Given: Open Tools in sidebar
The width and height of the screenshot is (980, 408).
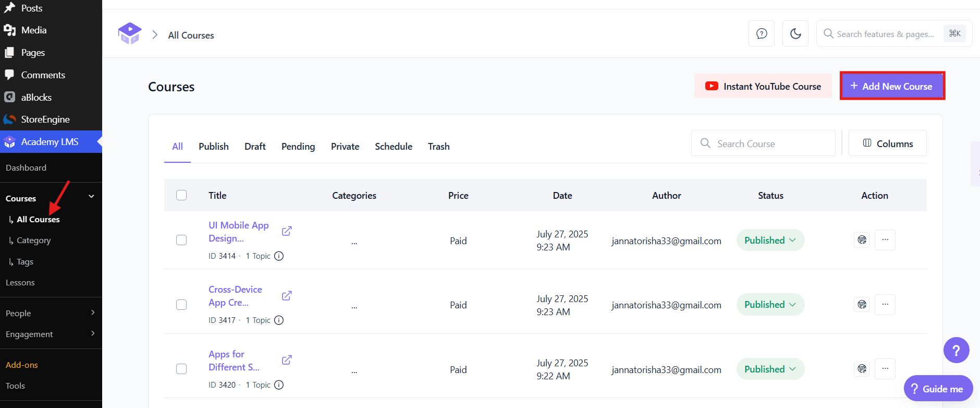Looking at the screenshot, I should point(16,386).
